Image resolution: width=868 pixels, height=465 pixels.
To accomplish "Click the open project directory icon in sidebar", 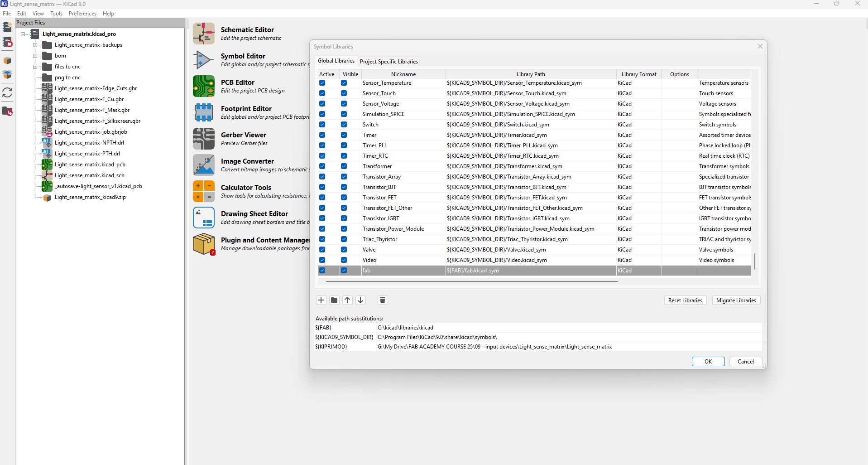I will 7,111.
